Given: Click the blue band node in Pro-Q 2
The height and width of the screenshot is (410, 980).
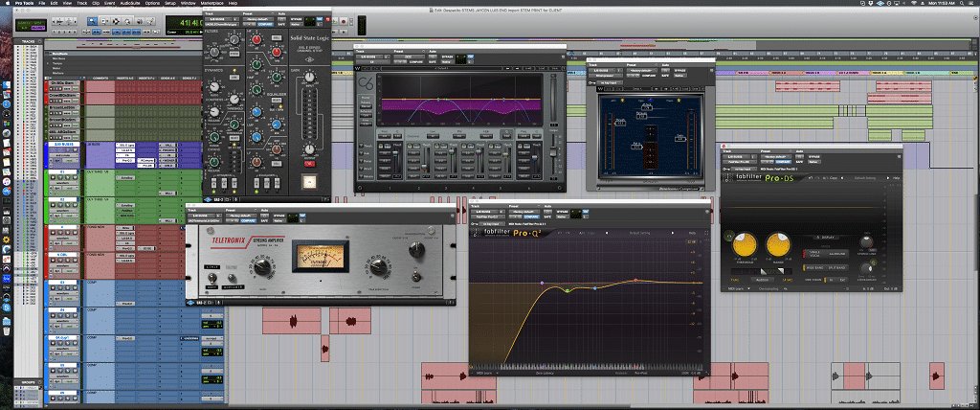Looking at the screenshot, I should click(595, 288).
